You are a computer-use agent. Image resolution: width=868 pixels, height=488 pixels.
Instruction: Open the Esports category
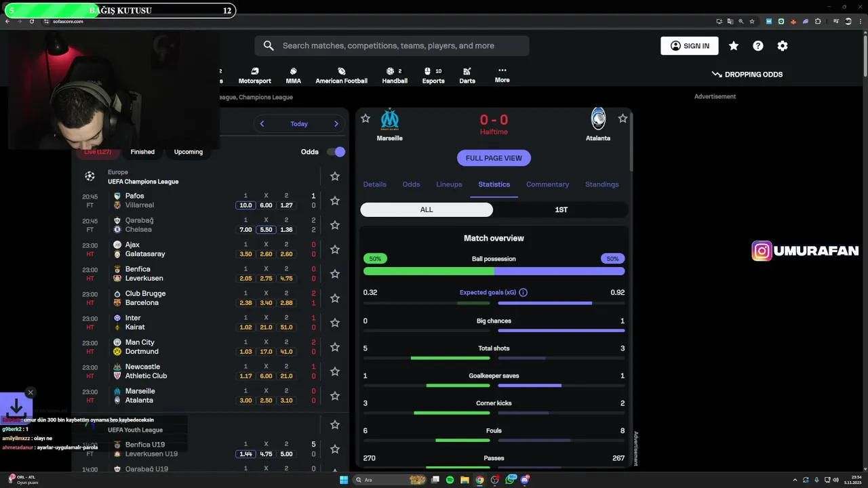pyautogui.click(x=433, y=75)
